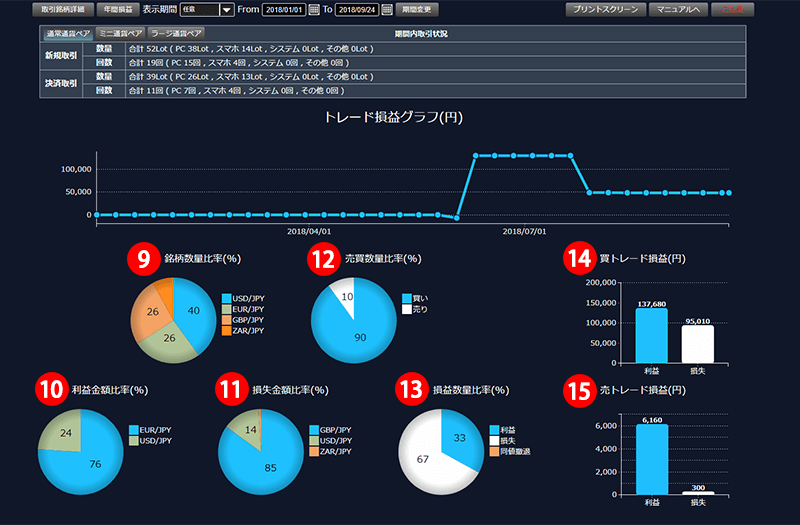
Task: Click the 期間内取引状況 table header
Action: (x=421, y=34)
